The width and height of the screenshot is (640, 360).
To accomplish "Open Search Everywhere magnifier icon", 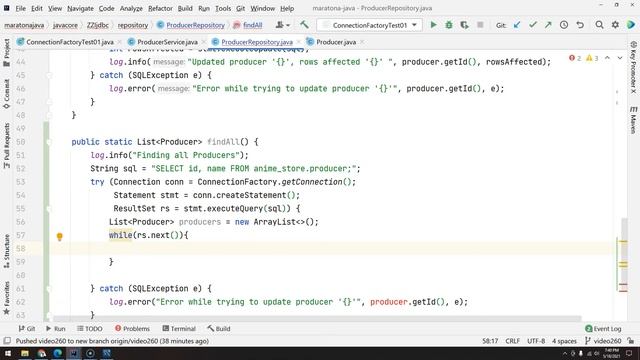I will [x=599, y=25].
